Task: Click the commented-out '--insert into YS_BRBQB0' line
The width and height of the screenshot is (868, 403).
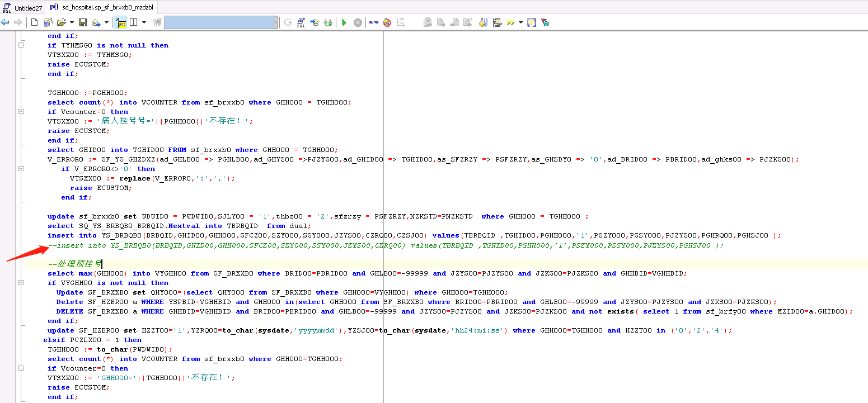Action: (386, 245)
